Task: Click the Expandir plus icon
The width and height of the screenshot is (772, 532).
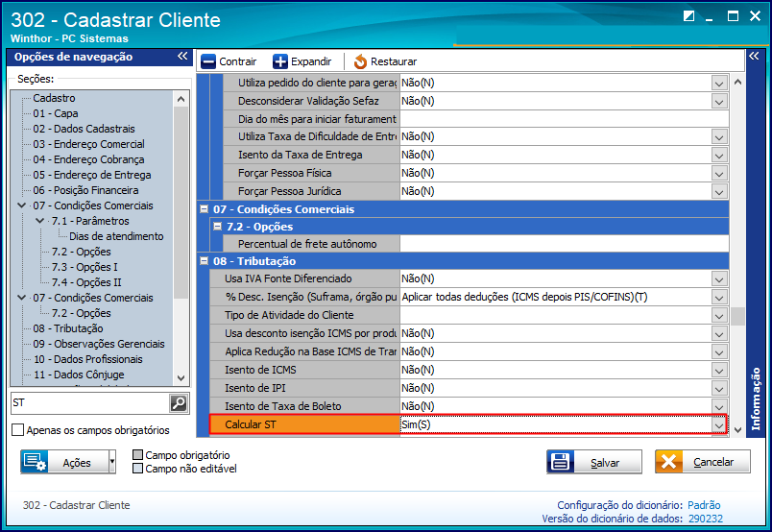Action: pyautogui.click(x=280, y=61)
